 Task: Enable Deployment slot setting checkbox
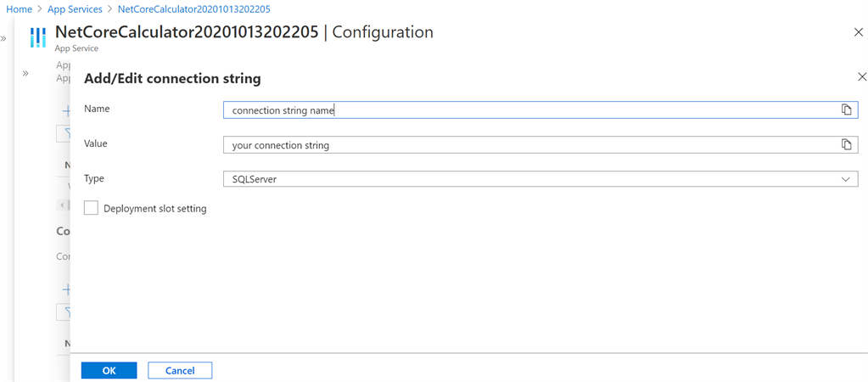click(x=92, y=208)
